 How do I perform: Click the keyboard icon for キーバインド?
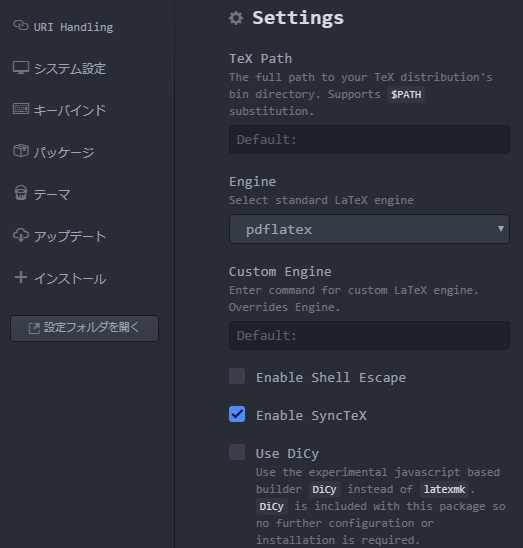click(x=21, y=109)
